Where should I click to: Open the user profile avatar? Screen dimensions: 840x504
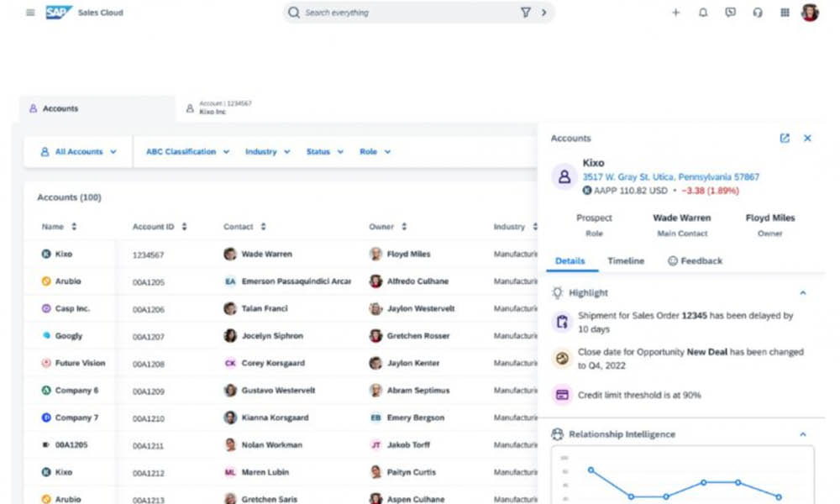coord(810,13)
